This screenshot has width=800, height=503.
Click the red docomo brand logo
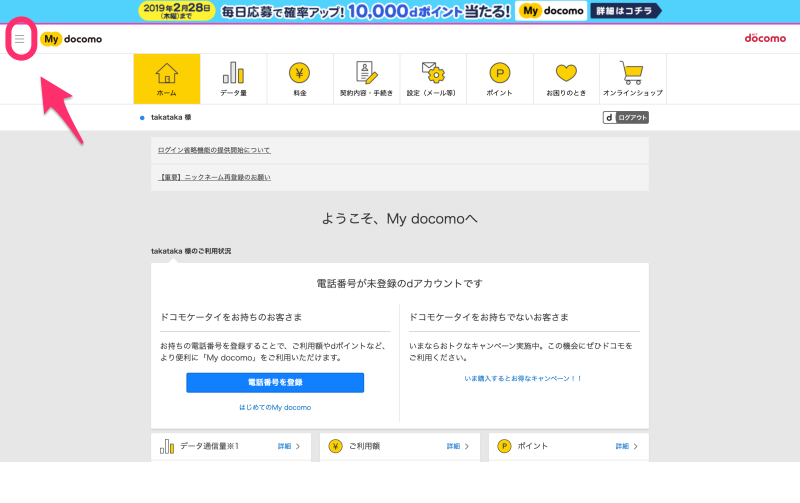coord(765,38)
